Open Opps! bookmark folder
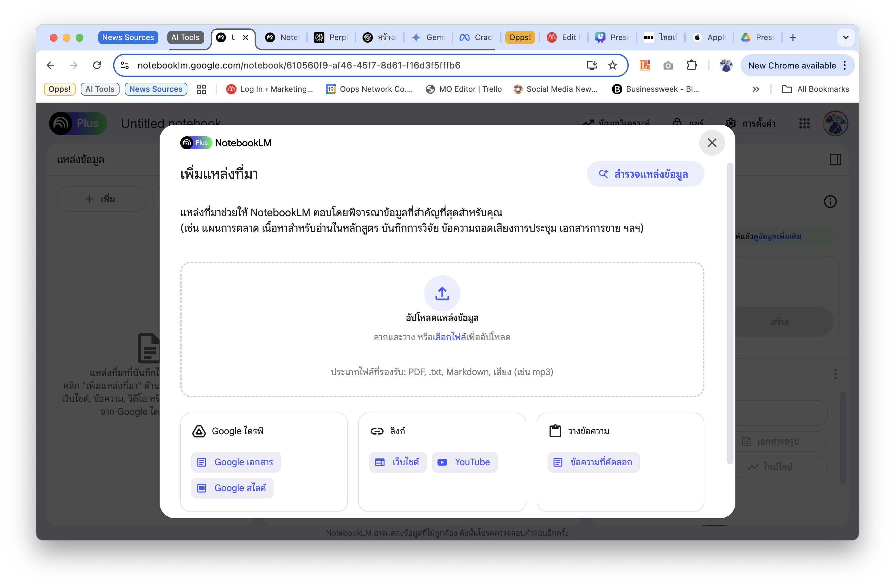Screen dimensions: 895x588 pyautogui.click(x=60, y=89)
